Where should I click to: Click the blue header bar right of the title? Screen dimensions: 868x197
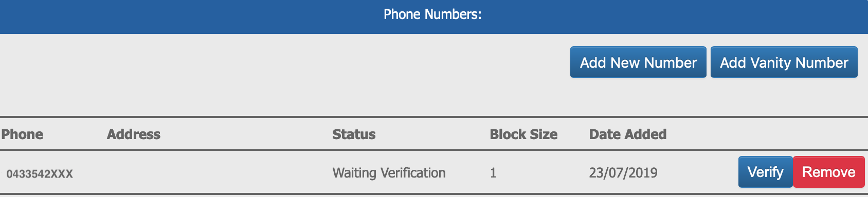[675, 17]
